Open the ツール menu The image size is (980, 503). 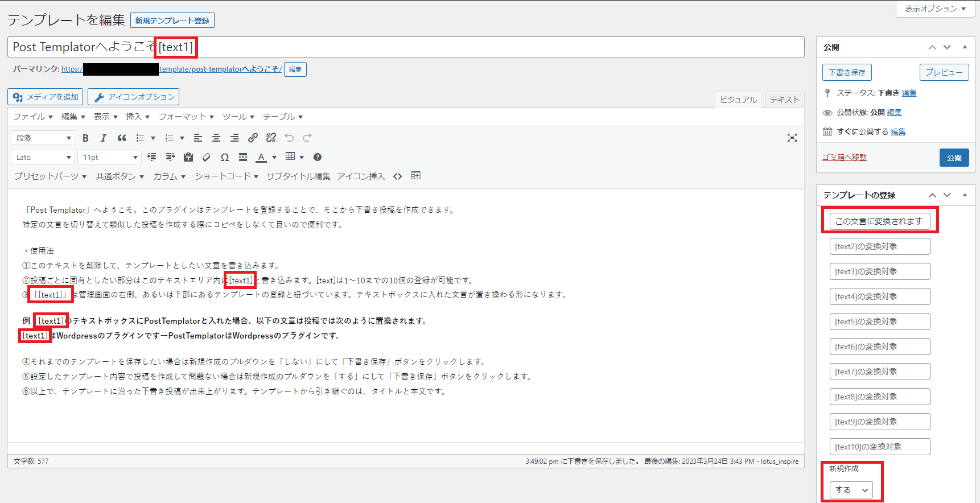238,117
